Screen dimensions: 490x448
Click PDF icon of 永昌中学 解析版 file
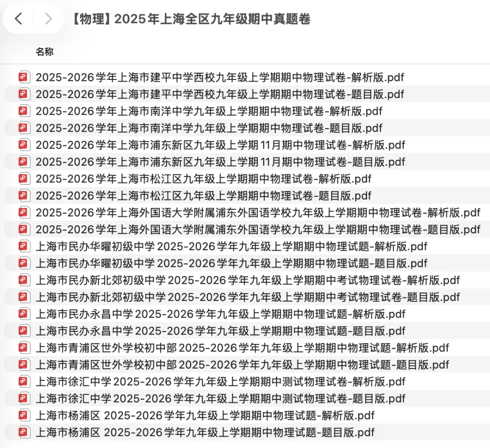(24, 314)
